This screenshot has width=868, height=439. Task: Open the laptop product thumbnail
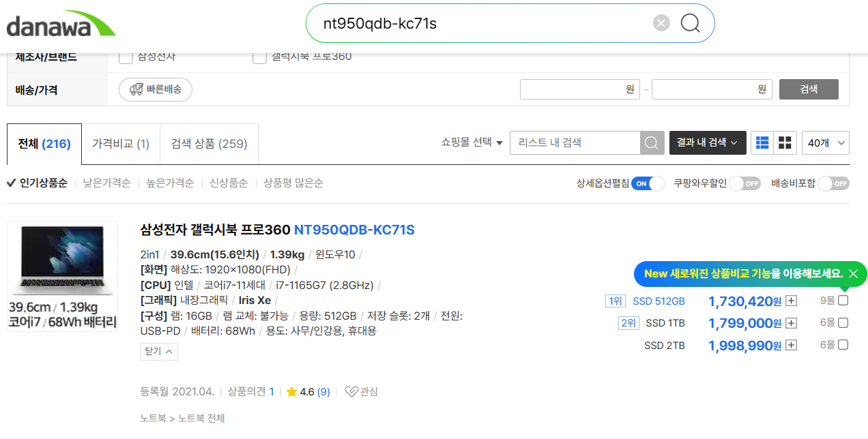point(62,277)
